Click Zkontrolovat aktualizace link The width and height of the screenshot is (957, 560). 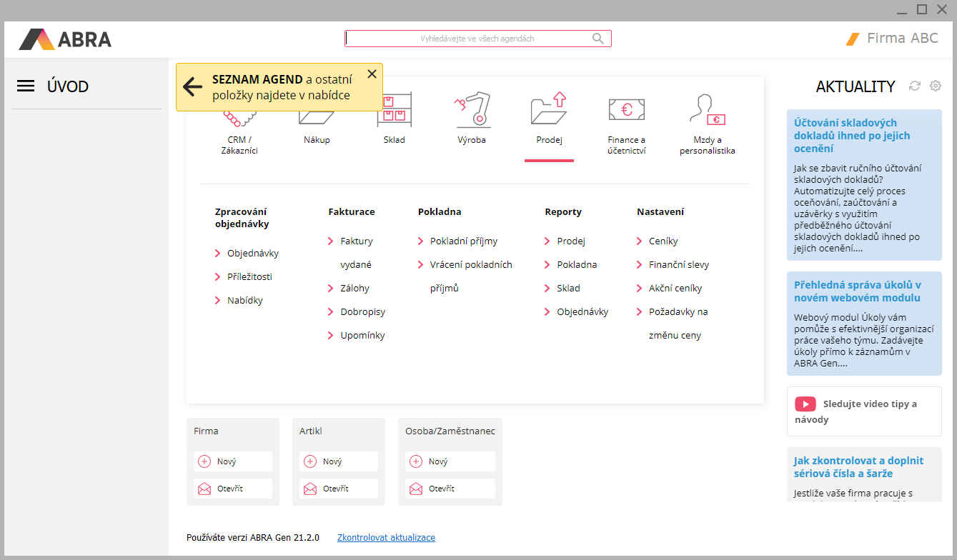click(386, 537)
